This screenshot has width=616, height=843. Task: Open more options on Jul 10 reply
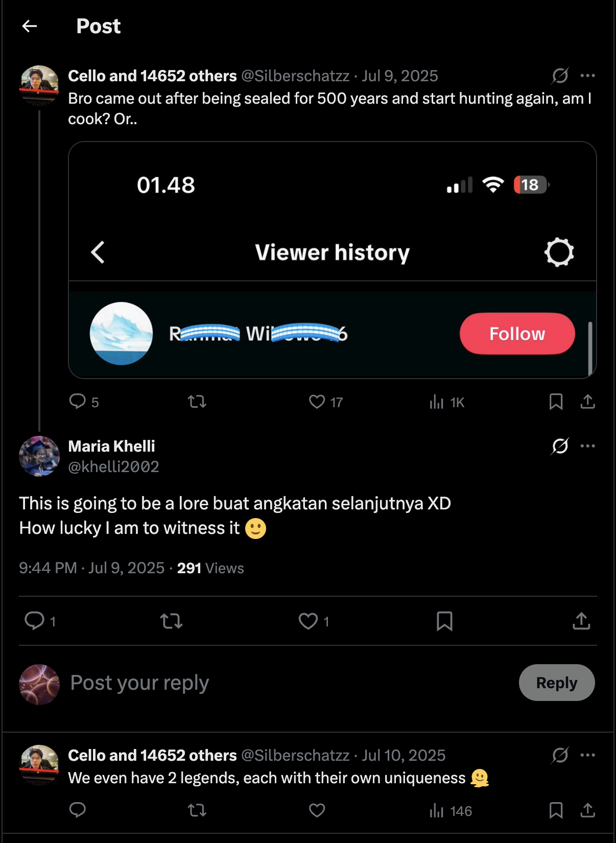(587, 755)
